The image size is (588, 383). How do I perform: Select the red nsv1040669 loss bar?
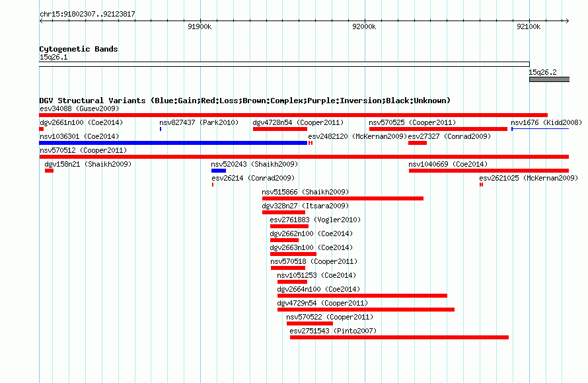pos(489,171)
